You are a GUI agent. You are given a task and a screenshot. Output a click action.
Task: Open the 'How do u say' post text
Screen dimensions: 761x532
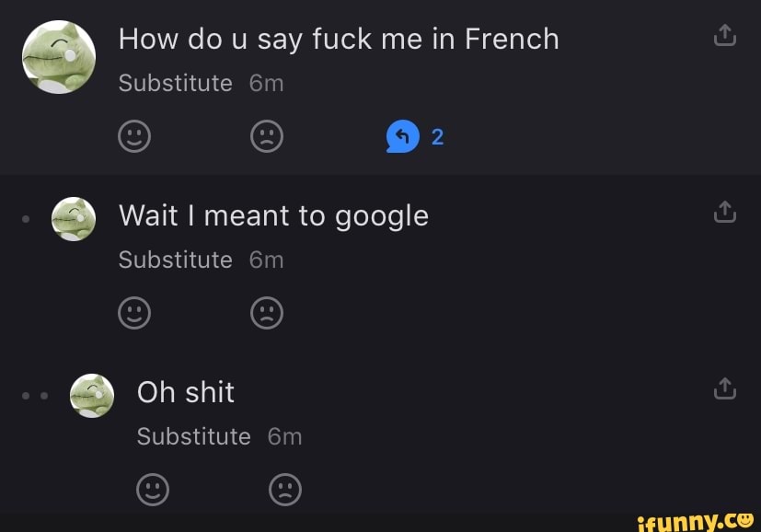(339, 39)
